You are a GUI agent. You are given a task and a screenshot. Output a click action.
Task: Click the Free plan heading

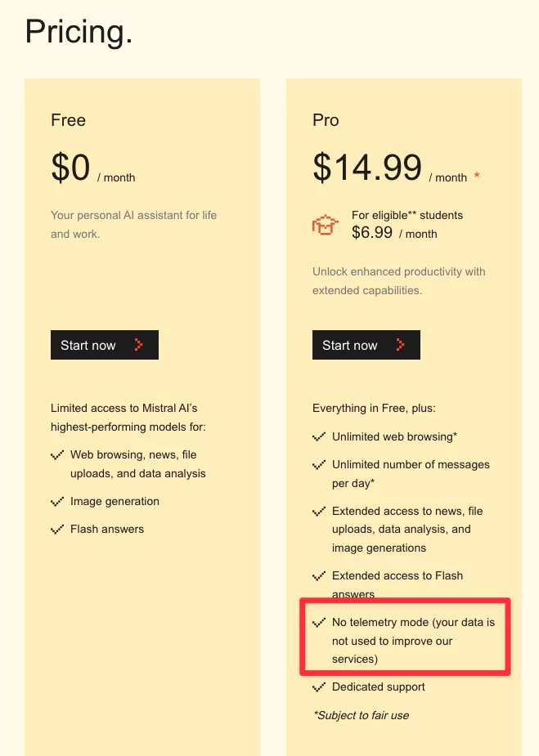point(68,120)
